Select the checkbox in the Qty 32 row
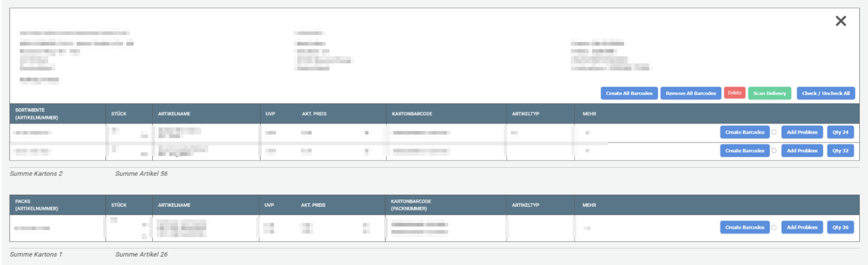Screen dimensions: 868x265 [x=774, y=150]
